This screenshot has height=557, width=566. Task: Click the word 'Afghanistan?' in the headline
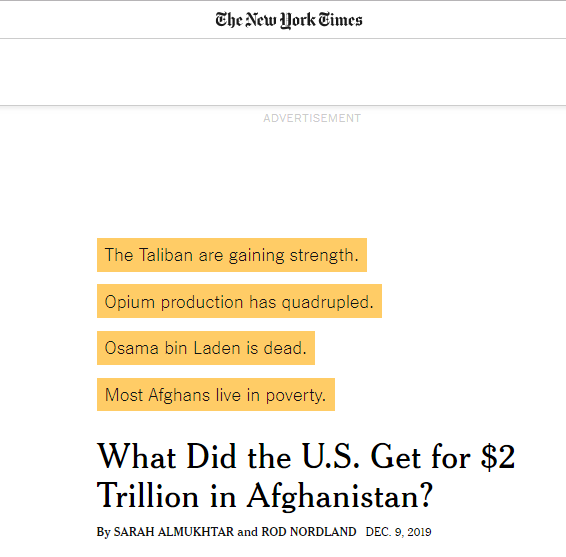coord(340,496)
